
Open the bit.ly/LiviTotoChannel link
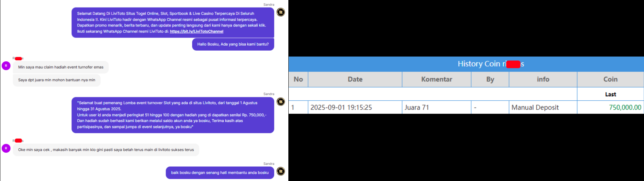[197, 31]
